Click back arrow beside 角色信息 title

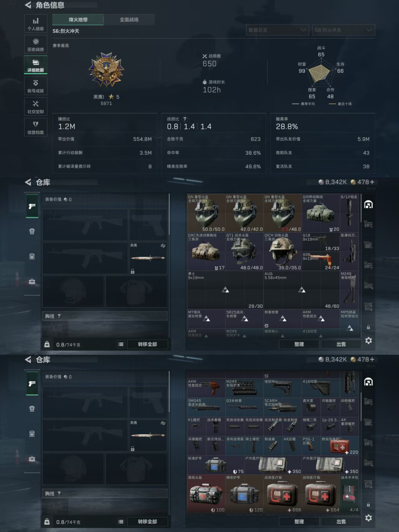click(28, 5)
